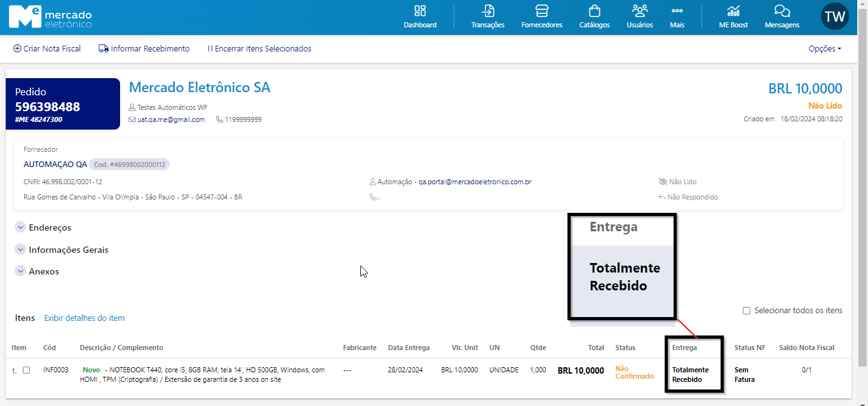The height and width of the screenshot is (406, 868).
Task: Click the Cod. #46998002000112 badge
Action: (130, 165)
